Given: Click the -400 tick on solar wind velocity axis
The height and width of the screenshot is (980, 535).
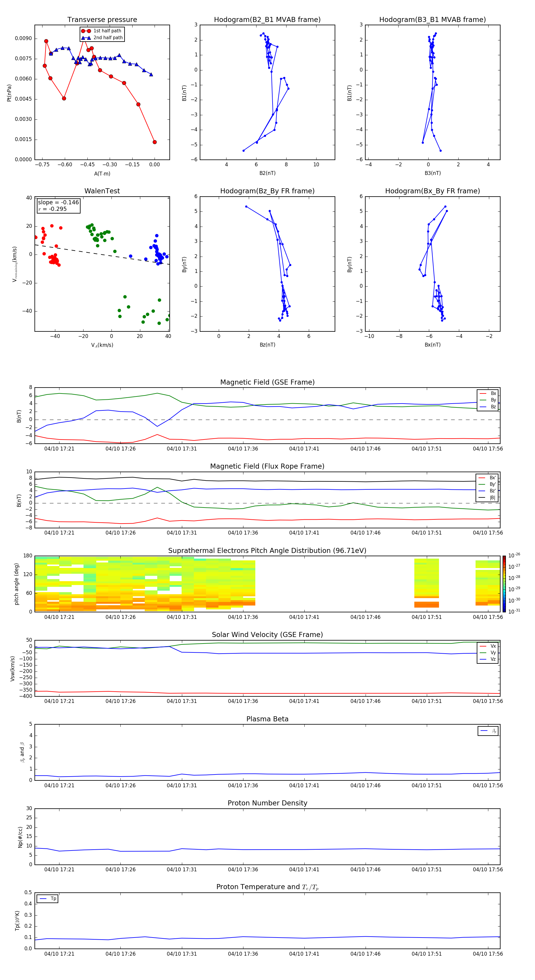Looking at the screenshot, I should coord(26,696).
